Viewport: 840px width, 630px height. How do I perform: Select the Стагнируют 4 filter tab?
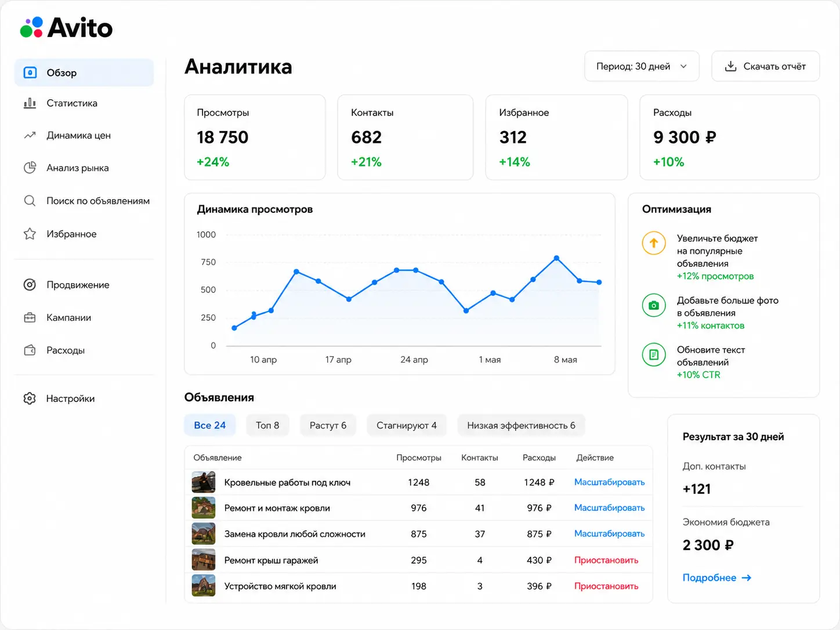coord(407,425)
